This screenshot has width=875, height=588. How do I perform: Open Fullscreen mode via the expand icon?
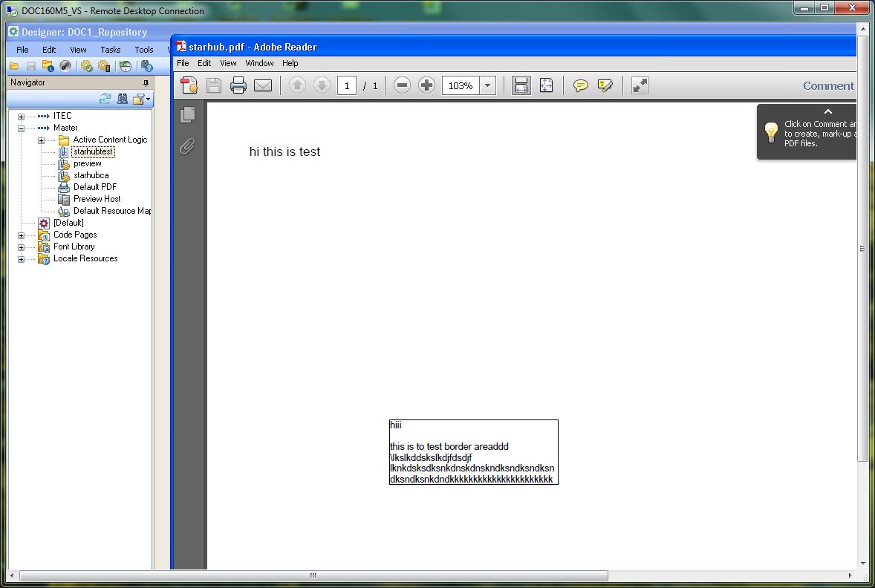(x=640, y=85)
